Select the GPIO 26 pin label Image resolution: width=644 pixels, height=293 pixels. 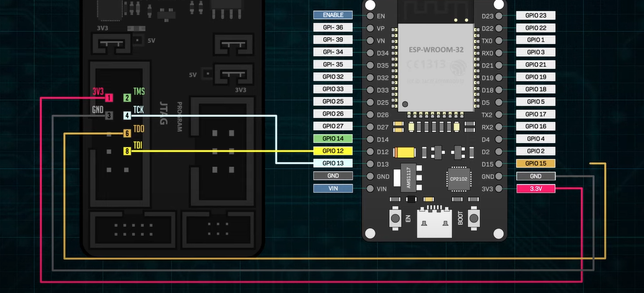pyautogui.click(x=333, y=114)
